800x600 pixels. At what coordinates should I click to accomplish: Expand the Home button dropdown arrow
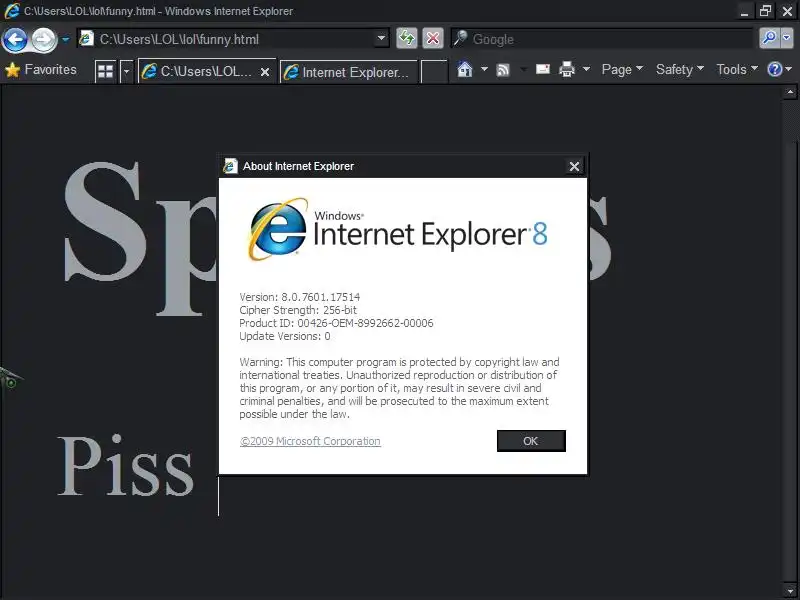pyautogui.click(x=484, y=69)
